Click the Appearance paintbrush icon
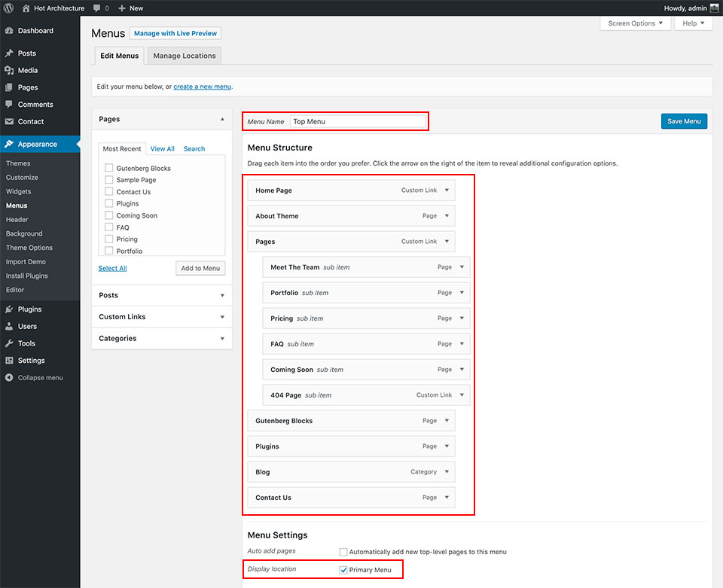Viewport: 723px width, 588px height. [9, 144]
